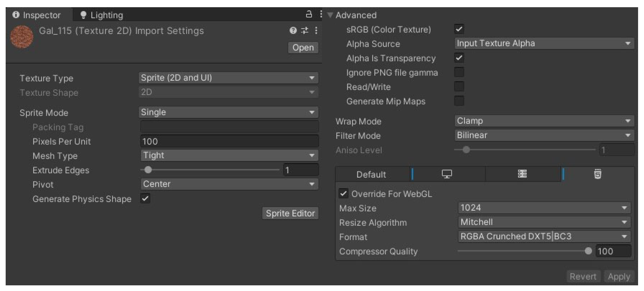Click the Sprite Editor button
This screenshot has width=644, height=291.
point(290,213)
